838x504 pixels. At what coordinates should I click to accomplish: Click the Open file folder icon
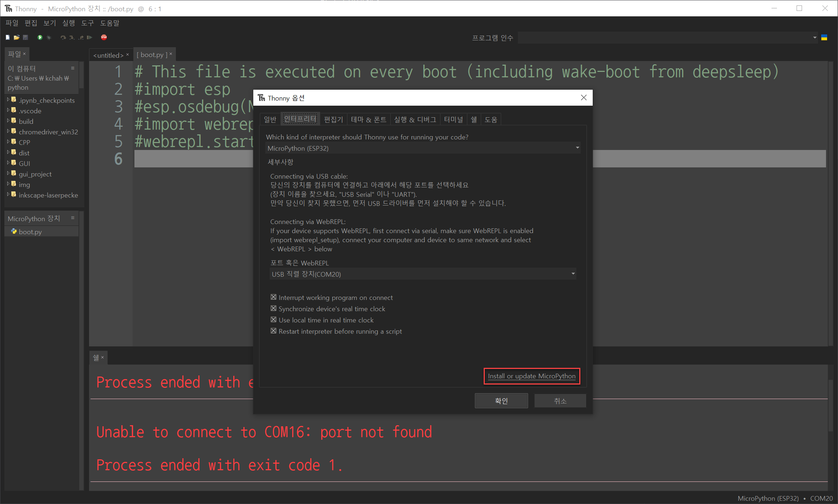(x=16, y=37)
